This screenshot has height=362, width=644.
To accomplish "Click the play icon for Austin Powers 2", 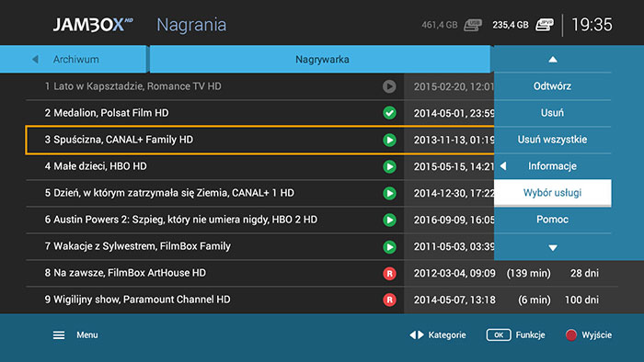I will pyautogui.click(x=389, y=220).
